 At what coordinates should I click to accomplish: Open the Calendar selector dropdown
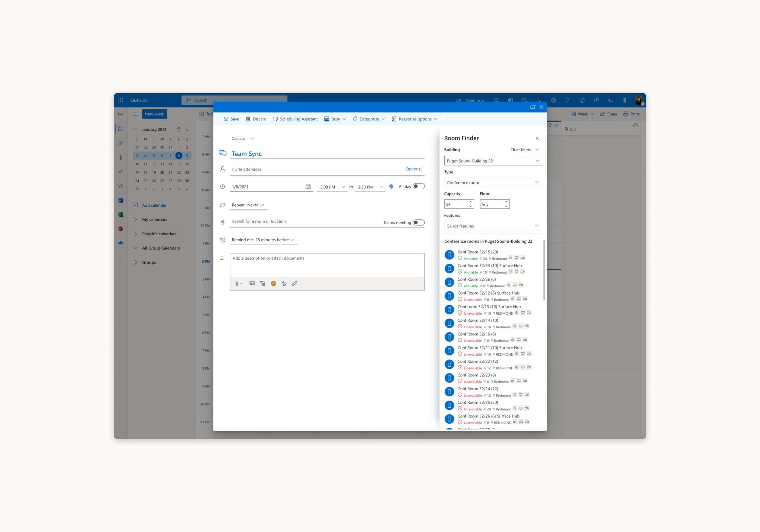[243, 138]
